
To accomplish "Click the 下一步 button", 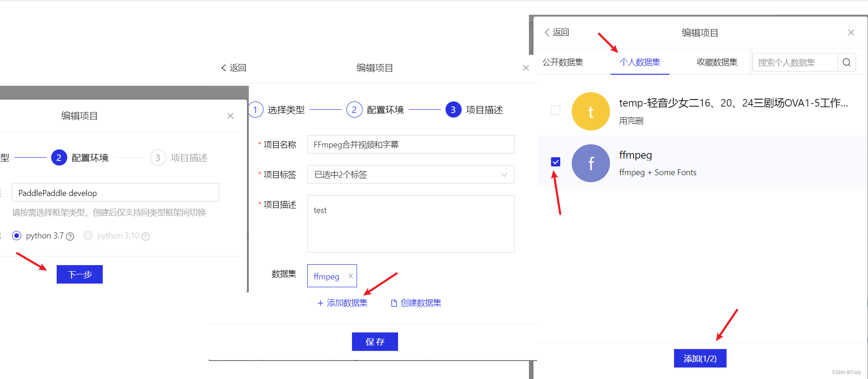I will point(79,274).
